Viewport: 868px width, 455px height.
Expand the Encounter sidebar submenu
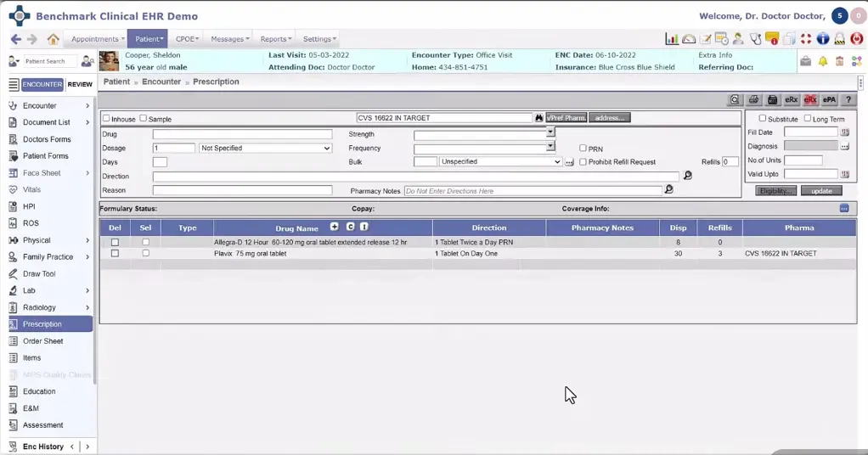point(87,106)
